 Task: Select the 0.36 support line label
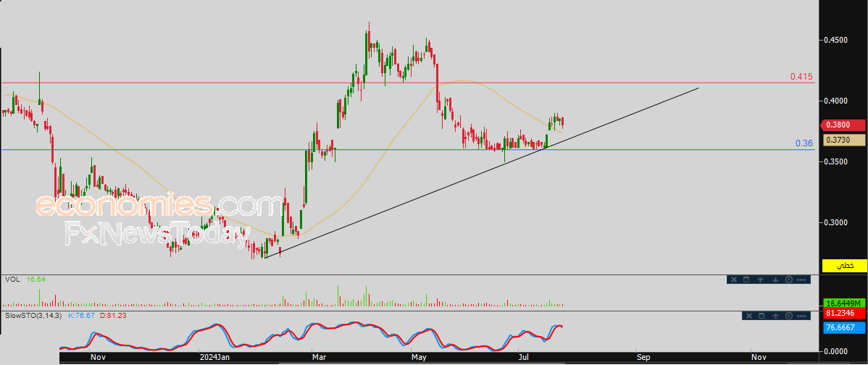click(804, 143)
